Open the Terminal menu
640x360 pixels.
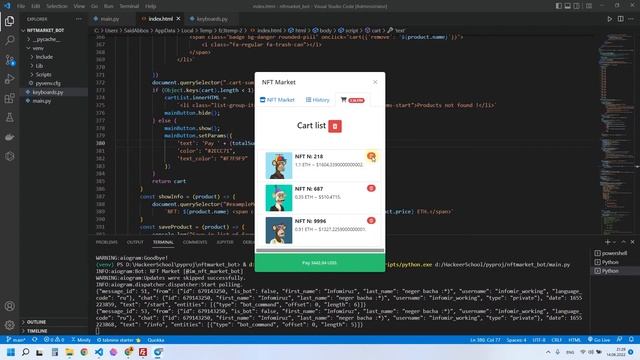point(129,6)
